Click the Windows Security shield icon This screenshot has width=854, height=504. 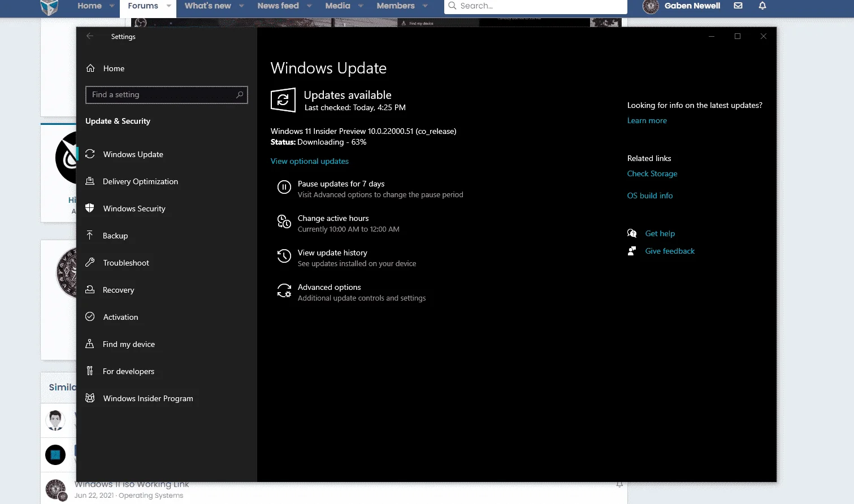pyautogui.click(x=90, y=208)
